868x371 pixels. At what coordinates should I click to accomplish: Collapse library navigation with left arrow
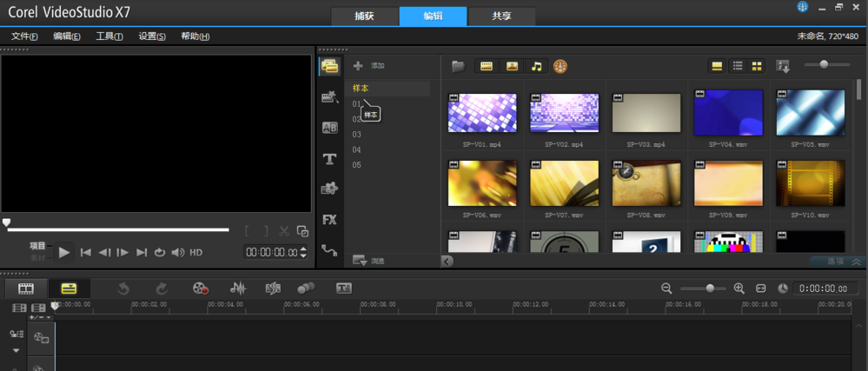[447, 262]
